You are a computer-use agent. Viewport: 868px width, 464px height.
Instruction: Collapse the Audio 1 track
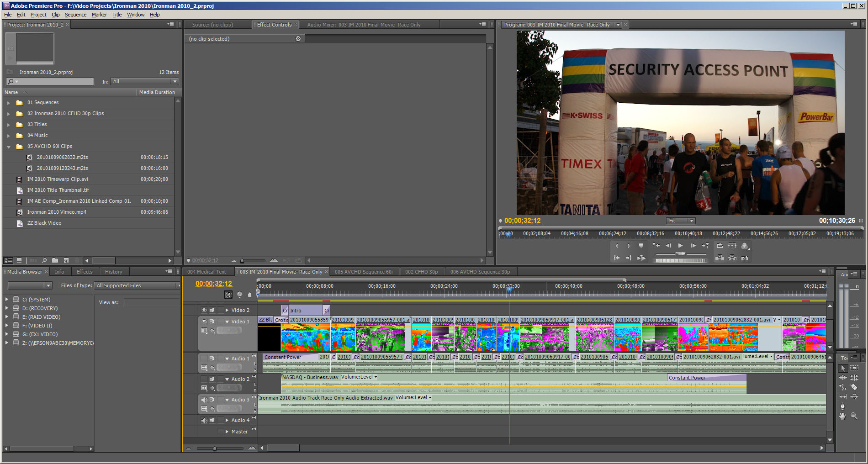click(227, 359)
